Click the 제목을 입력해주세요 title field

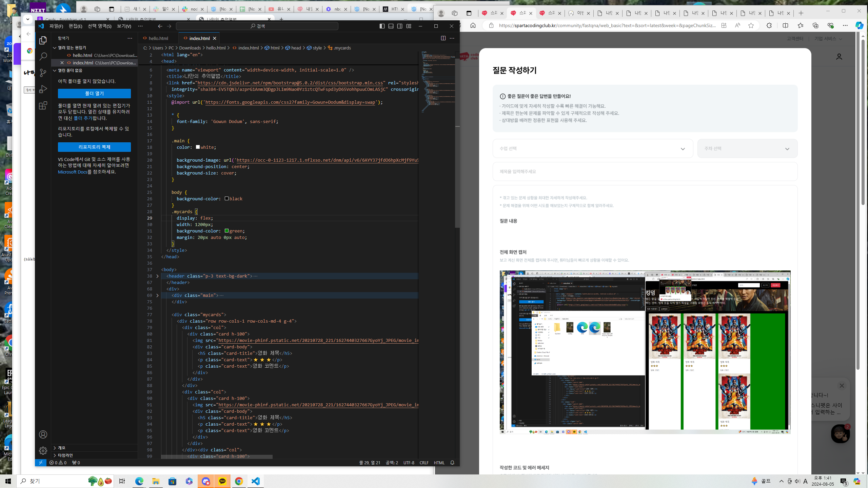[645, 171]
